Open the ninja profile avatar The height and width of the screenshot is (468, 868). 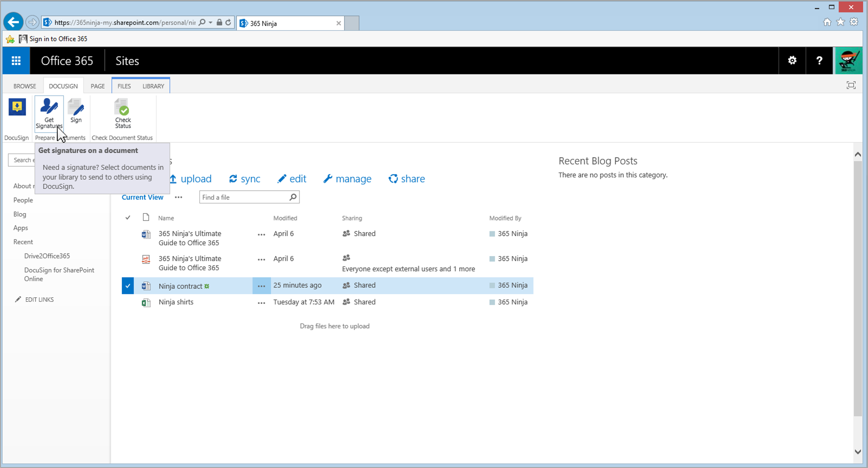click(x=849, y=61)
